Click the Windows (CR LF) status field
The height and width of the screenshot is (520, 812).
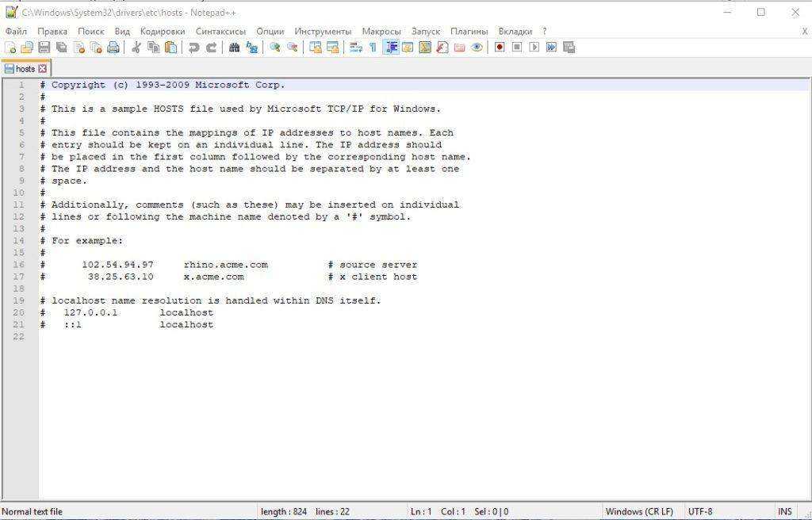639,511
